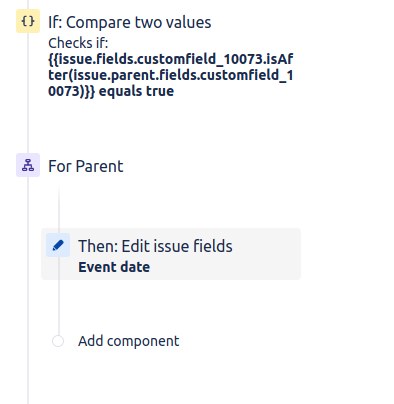The image size is (394, 404).
Task: Click the Checks if: description text
Action: tap(78, 43)
